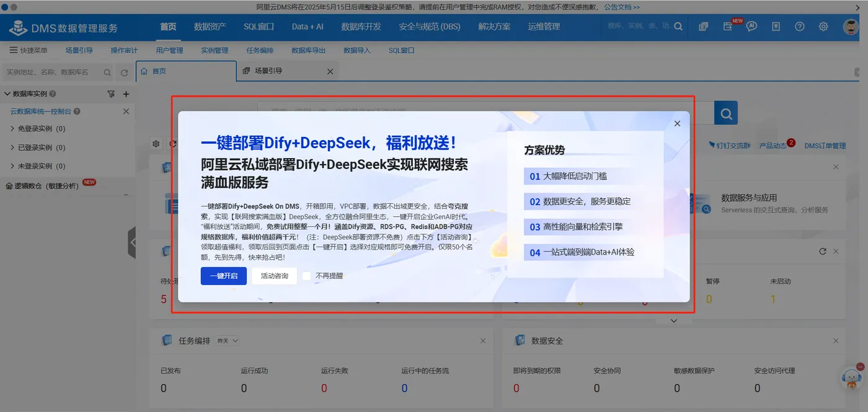Check the 不再提醒 checkbox

(x=306, y=276)
